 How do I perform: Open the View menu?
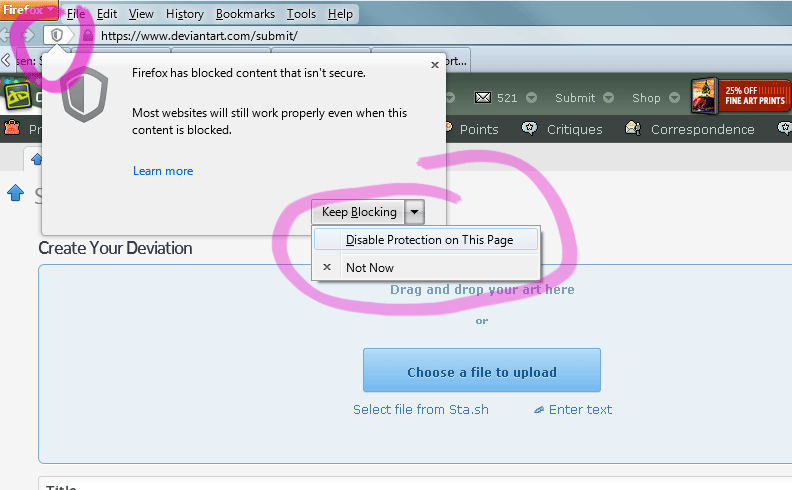[x=141, y=14]
